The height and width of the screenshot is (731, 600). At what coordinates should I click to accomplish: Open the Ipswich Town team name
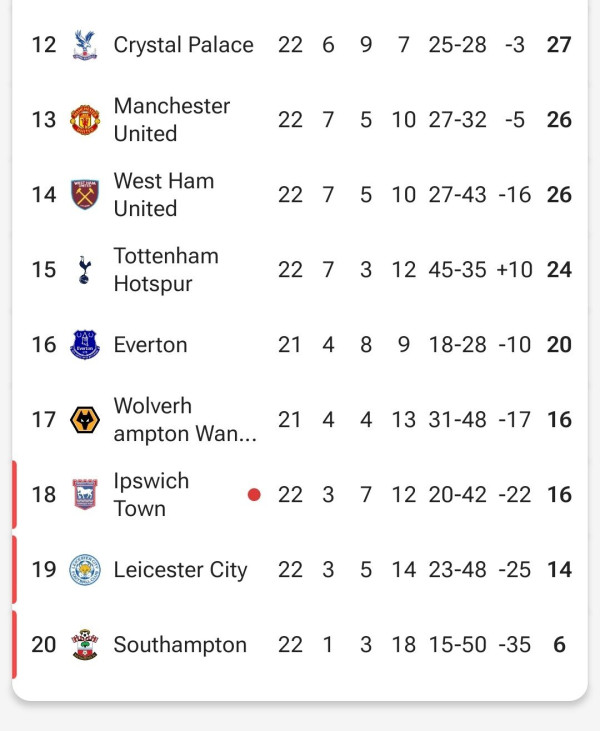coord(150,495)
